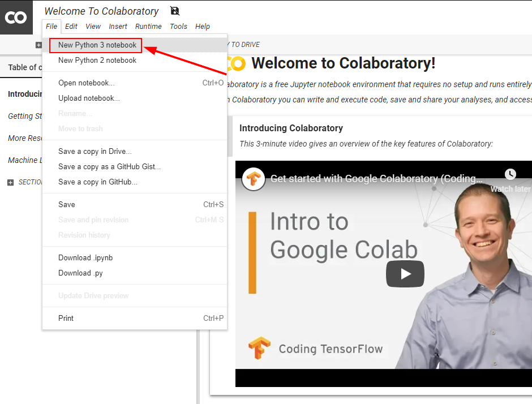This screenshot has height=404, width=532.
Task: Click the plus icon in the toolbar
Action: pos(38,45)
